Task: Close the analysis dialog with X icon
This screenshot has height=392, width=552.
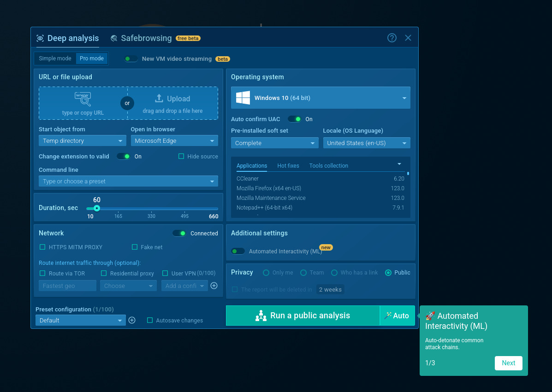Action: click(408, 38)
